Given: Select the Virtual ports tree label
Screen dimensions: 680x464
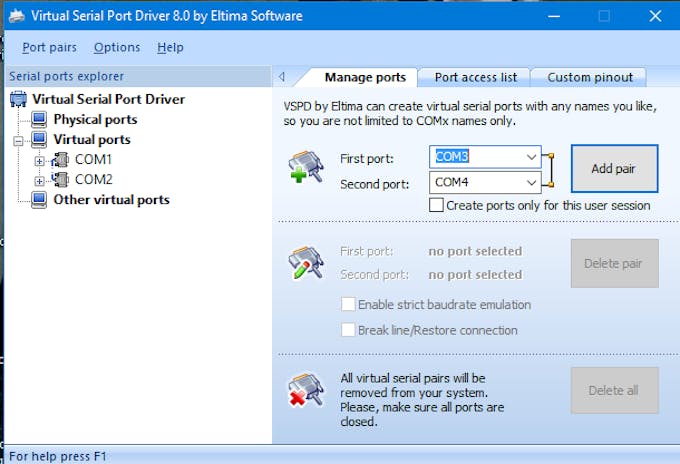Looking at the screenshot, I should [x=92, y=140].
